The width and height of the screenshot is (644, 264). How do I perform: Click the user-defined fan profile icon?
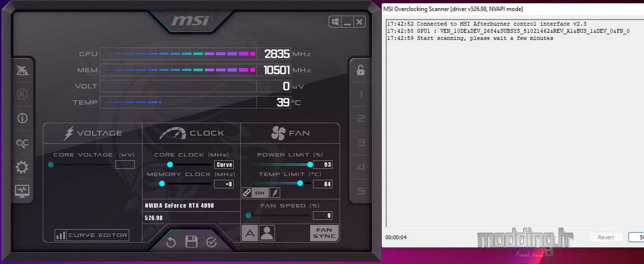pos(267,233)
